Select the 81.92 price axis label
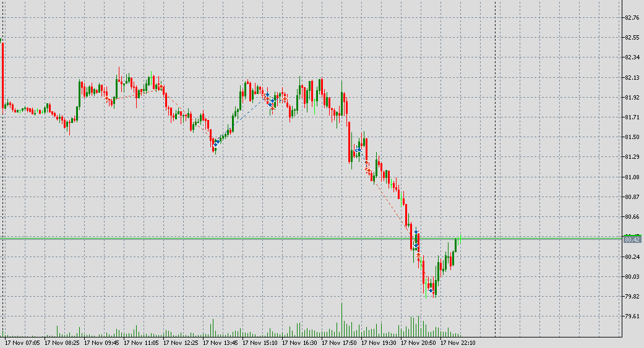Viewport: 644px width, 348px height. coord(632,97)
